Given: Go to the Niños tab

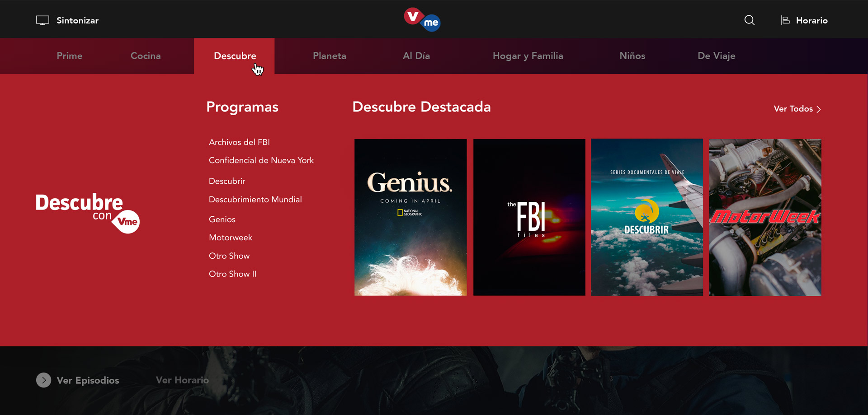Looking at the screenshot, I should 632,56.
